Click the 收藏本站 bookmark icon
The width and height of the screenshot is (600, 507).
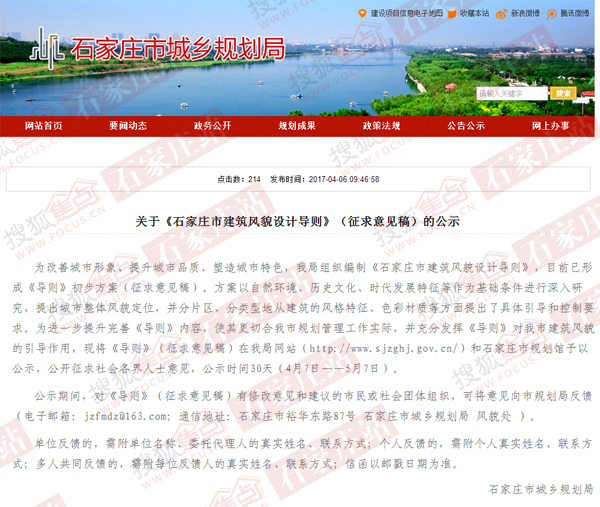click(451, 14)
